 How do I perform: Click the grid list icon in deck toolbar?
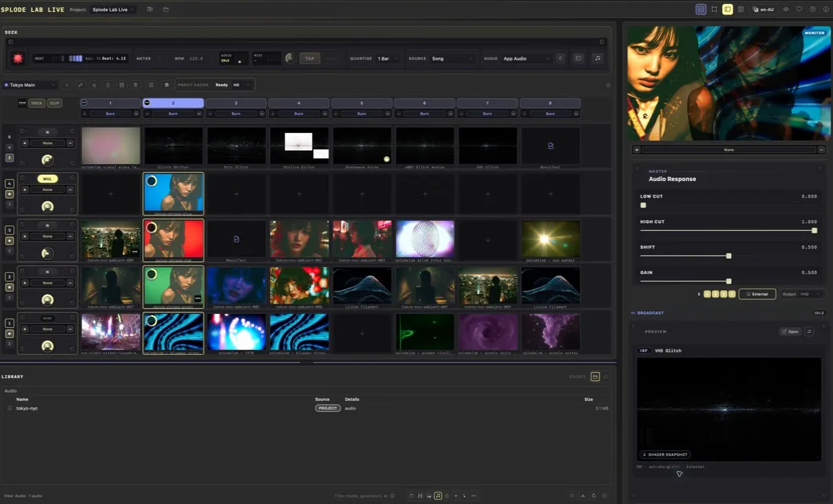coord(151,85)
